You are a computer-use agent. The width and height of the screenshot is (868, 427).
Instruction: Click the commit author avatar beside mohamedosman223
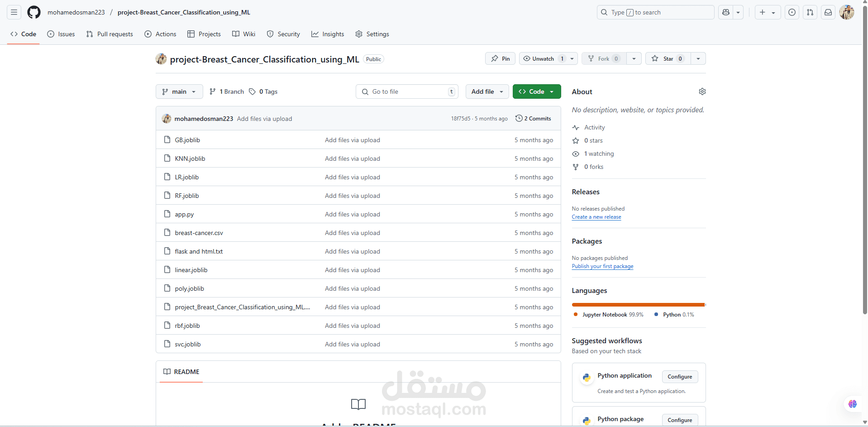click(x=167, y=119)
